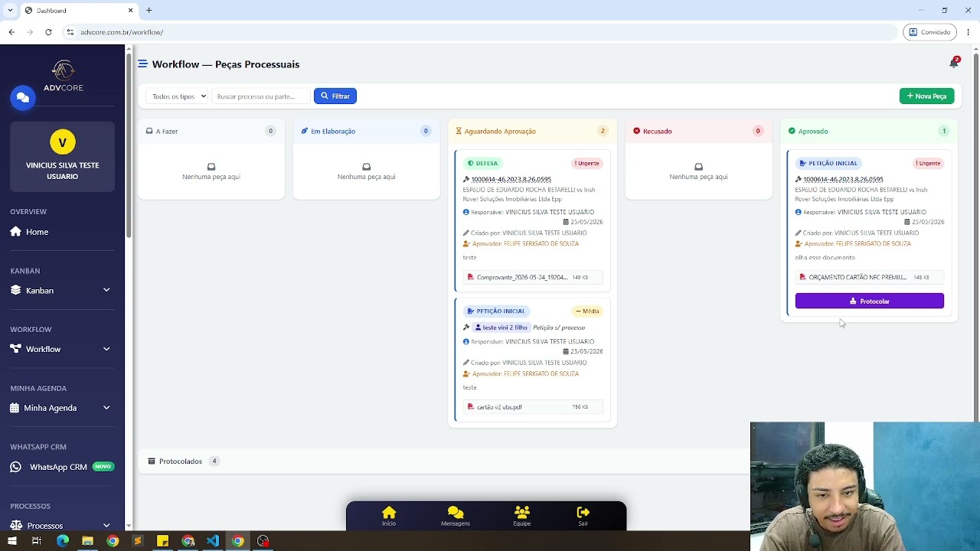Viewport: 980px width, 551px height.
Task: Open the Comprovante_2026-05-24 attachment
Action: [x=533, y=277]
